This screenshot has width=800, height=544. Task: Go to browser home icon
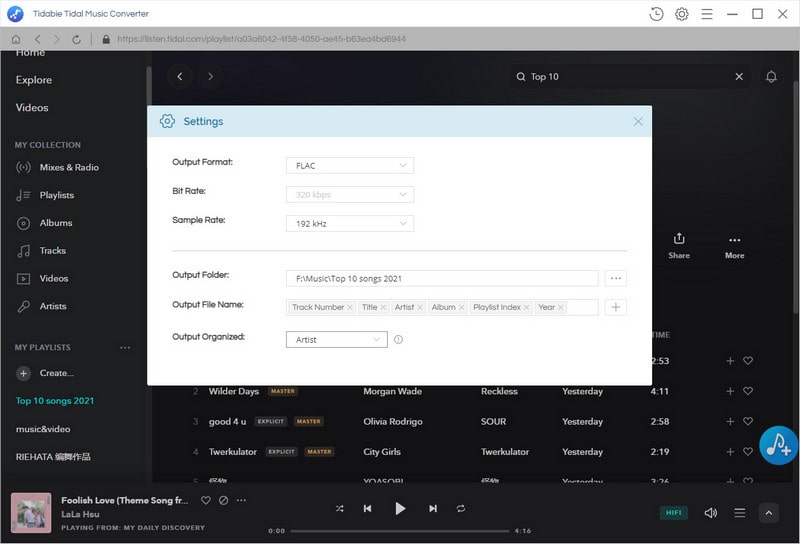tap(16, 39)
